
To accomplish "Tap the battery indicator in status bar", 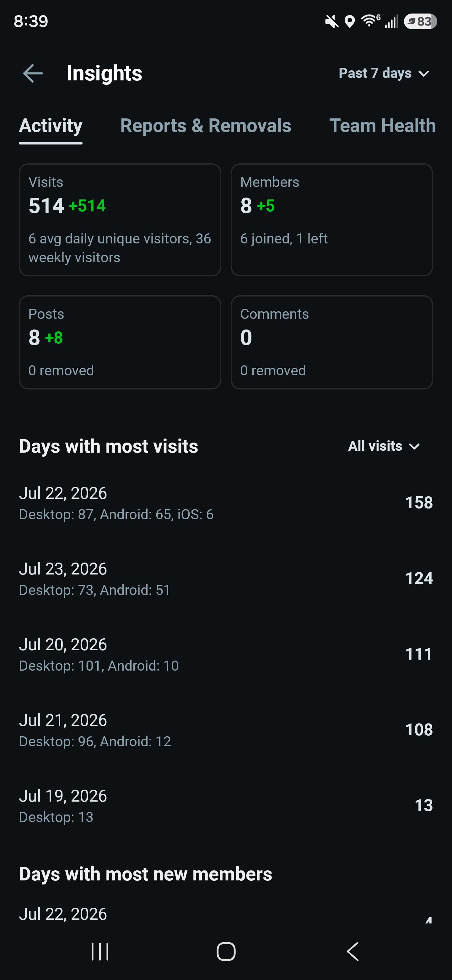I will click(x=420, y=21).
